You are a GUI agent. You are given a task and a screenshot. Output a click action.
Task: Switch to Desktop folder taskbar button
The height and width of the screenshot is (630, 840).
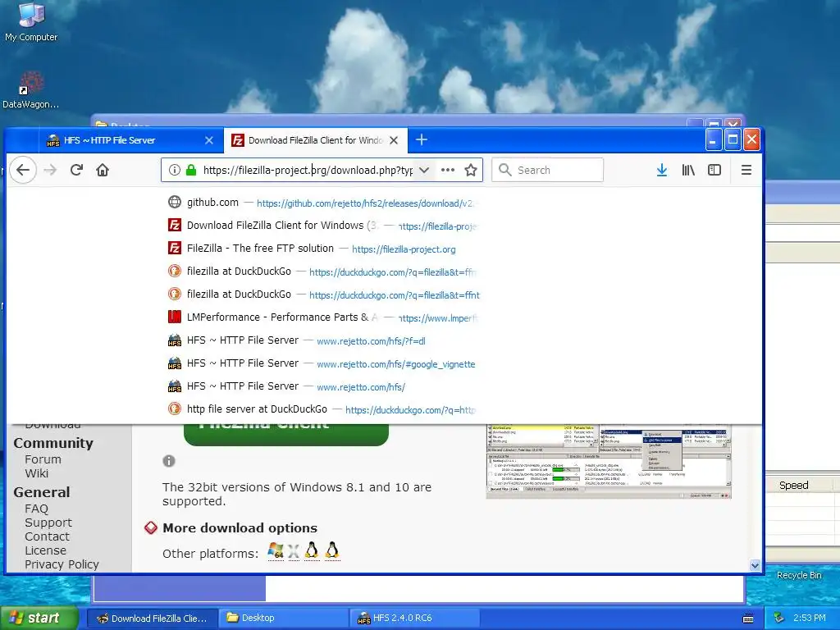284,618
